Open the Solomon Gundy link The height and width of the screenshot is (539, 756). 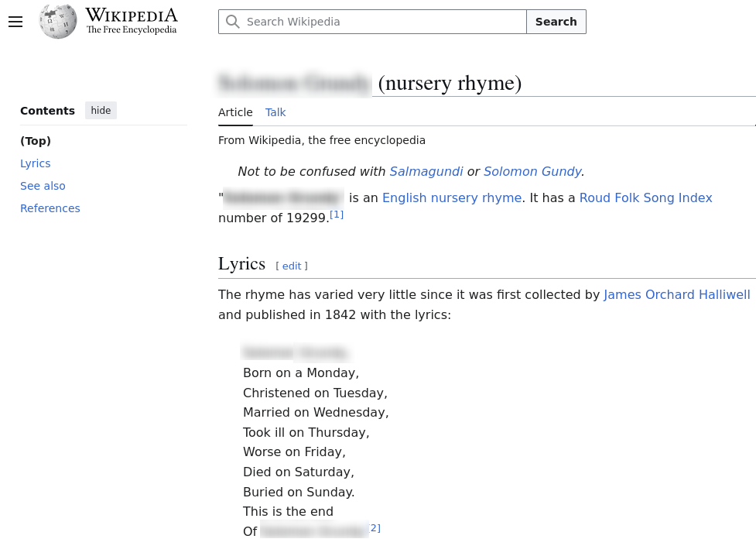click(x=532, y=172)
